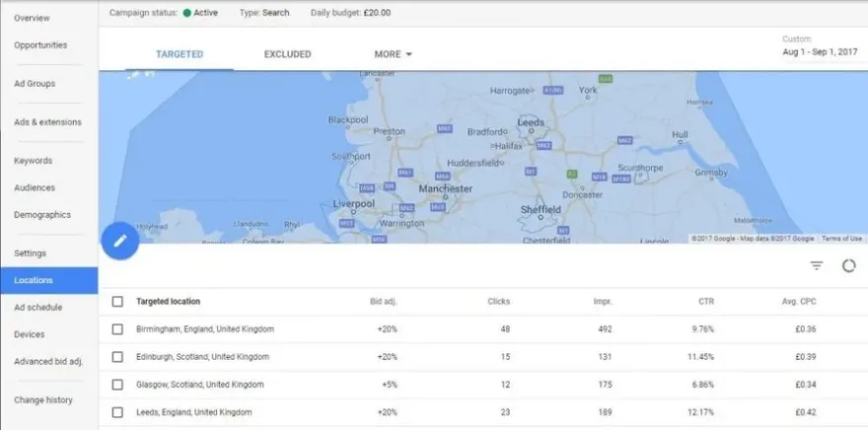Switch to the TARGETED tab
Image resolution: width=868 pixels, height=430 pixels.
click(180, 54)
